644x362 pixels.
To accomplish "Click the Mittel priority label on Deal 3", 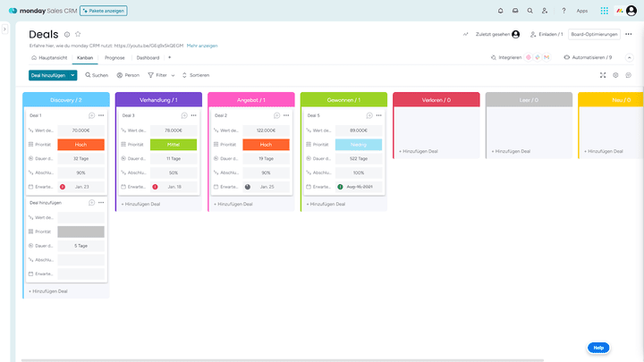I will 174,145.
